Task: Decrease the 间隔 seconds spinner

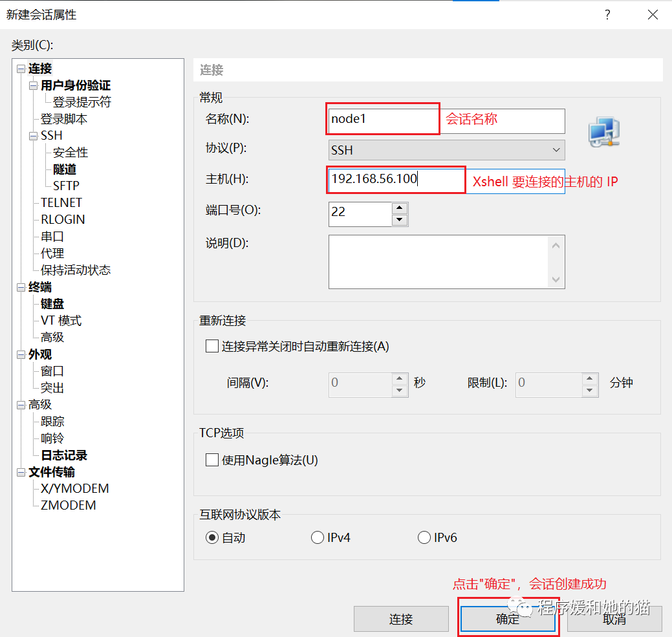Action: (400, 390)
